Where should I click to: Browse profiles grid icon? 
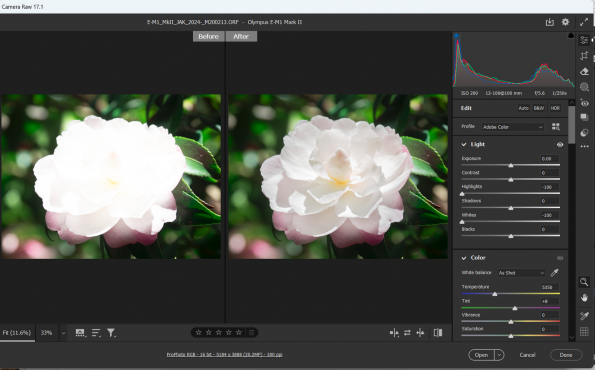tap(556, 127)
